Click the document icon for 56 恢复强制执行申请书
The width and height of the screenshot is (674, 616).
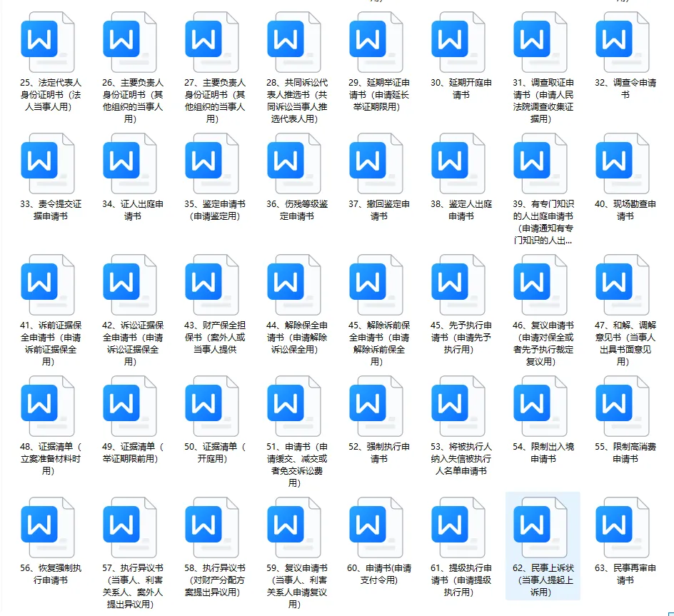click(48, 527)
